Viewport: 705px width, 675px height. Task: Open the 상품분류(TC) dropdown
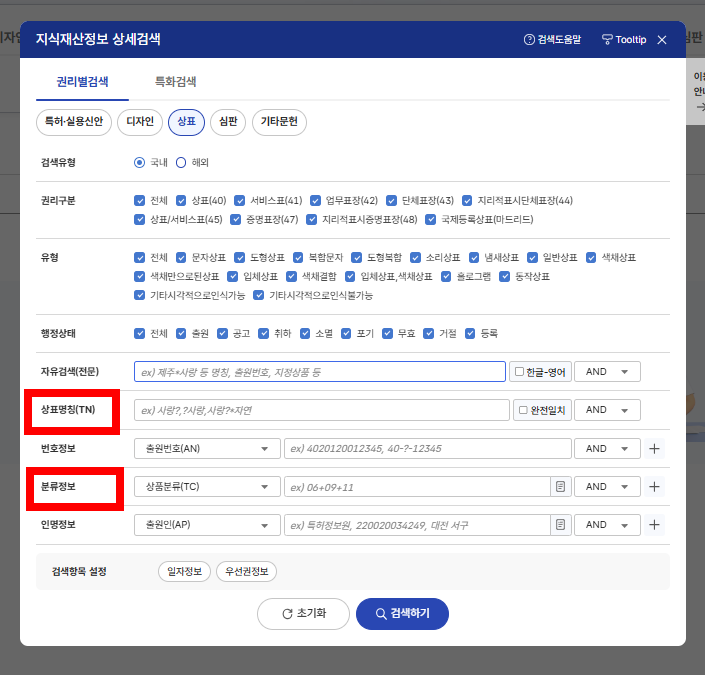point(206,487)
